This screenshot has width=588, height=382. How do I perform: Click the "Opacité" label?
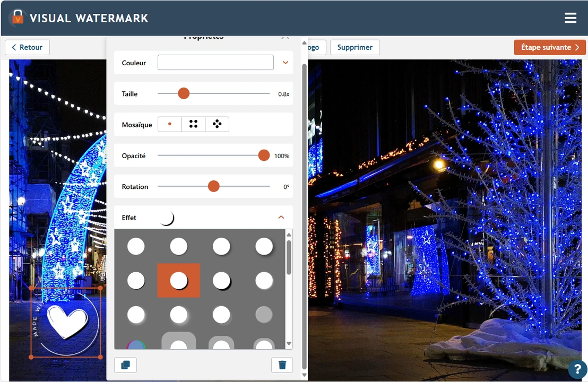(134, 155)
